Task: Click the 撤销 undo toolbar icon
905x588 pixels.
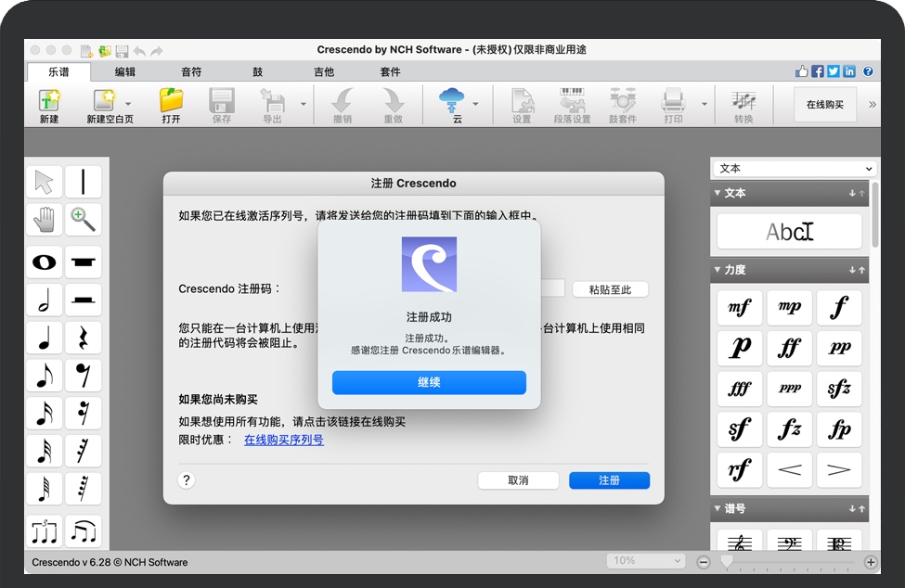Action: point(341,104)
